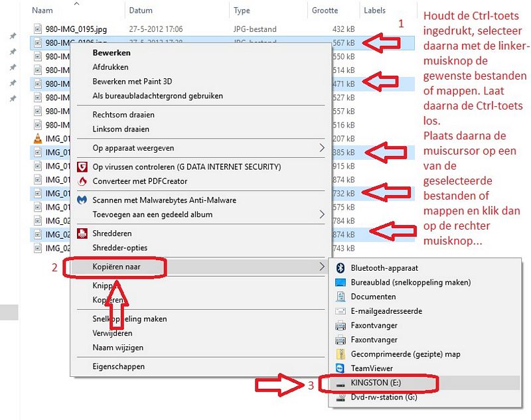Choose Linksom draaien
The width and height of the screenshot is (531, 420).
121,129
